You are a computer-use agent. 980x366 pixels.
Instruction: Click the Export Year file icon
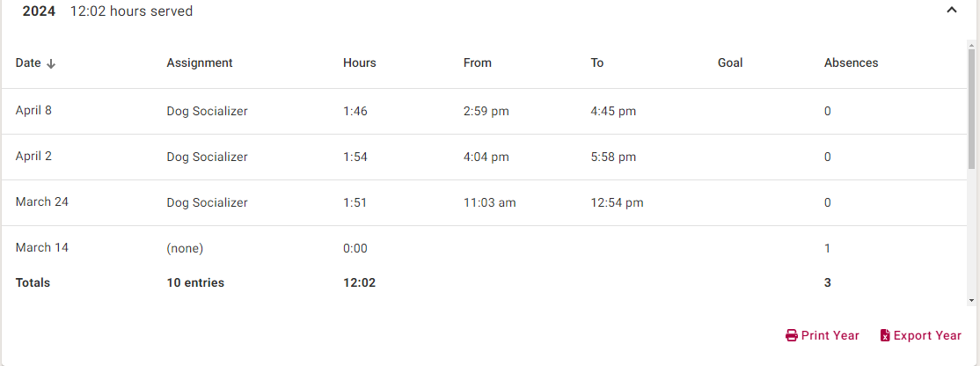coord(885,335)
